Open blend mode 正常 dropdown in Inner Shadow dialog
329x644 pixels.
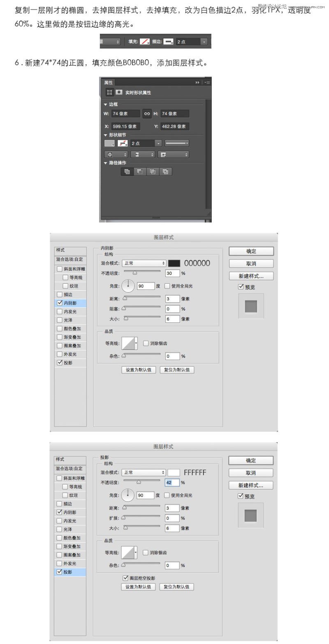[144, 263]
